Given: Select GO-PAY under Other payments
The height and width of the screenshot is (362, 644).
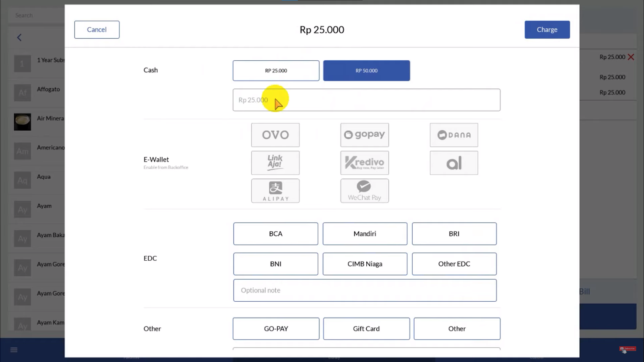Looking at the screenshot, I should (x=276, y=329).
